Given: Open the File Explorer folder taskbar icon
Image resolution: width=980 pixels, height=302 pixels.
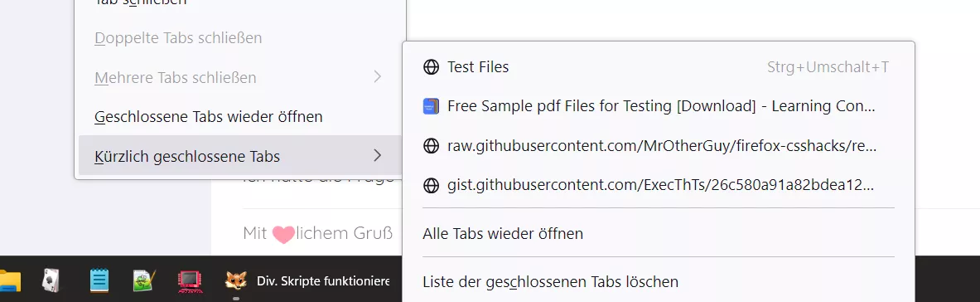Looking at the screenshot, I should pyautogui.click(x=9, y=280).
